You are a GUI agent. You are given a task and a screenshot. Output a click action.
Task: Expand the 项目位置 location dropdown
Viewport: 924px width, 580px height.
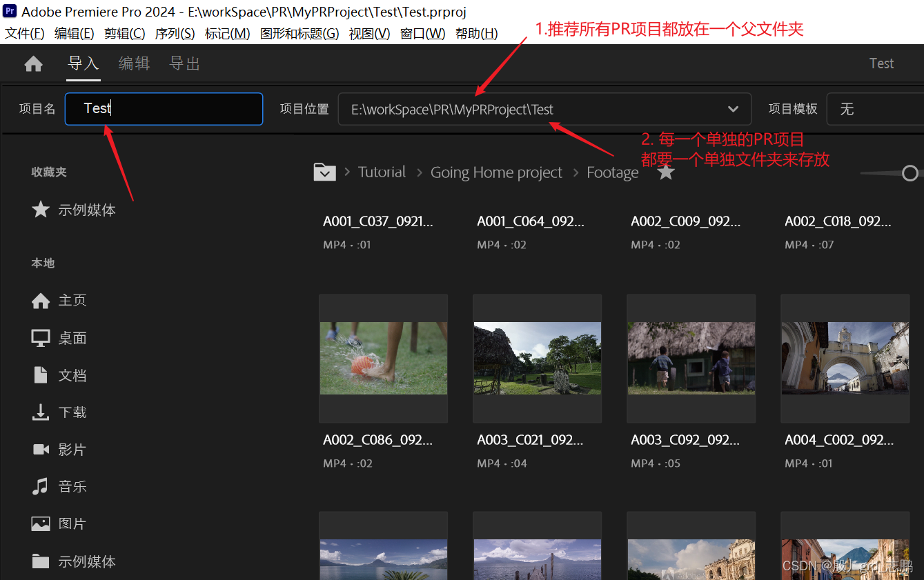coord(733,109)
